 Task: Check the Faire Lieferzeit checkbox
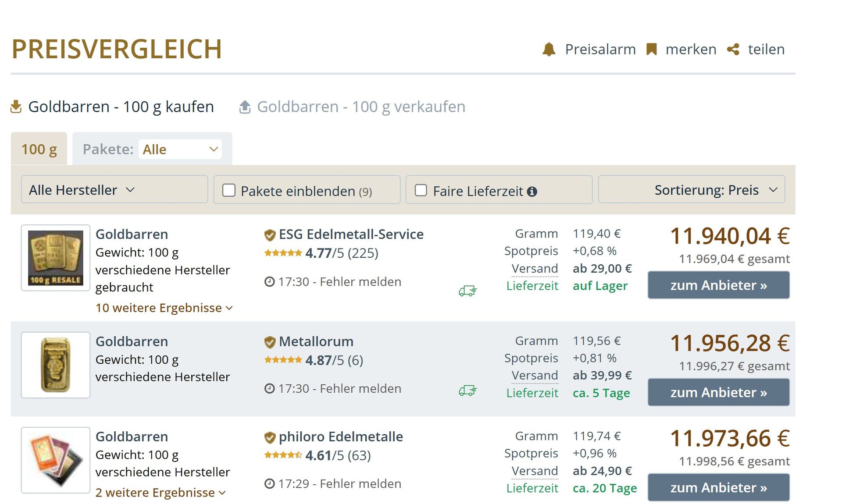tap(421, 190)
